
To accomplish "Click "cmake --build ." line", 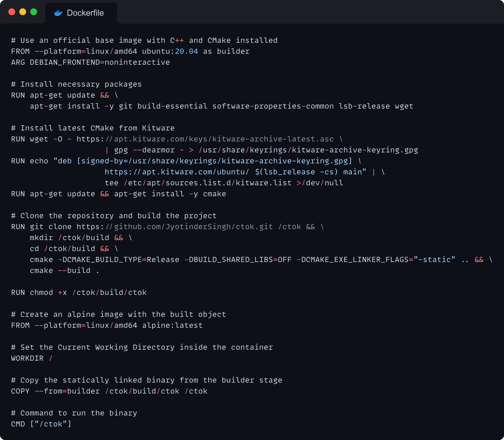I will 65,271.
